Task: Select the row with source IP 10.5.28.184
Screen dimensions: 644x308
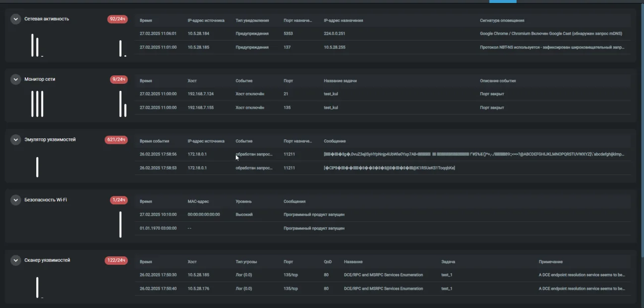Action: (x=385, y=34)
